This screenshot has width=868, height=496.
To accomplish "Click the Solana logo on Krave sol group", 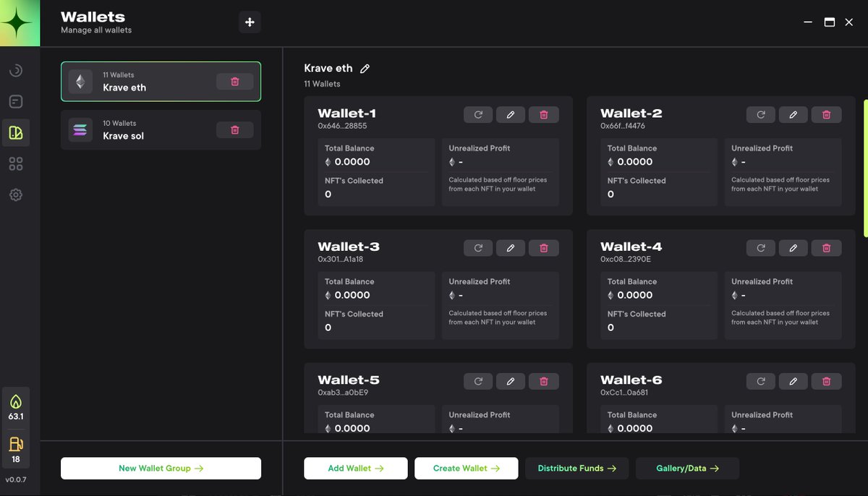I will point(80,130).
